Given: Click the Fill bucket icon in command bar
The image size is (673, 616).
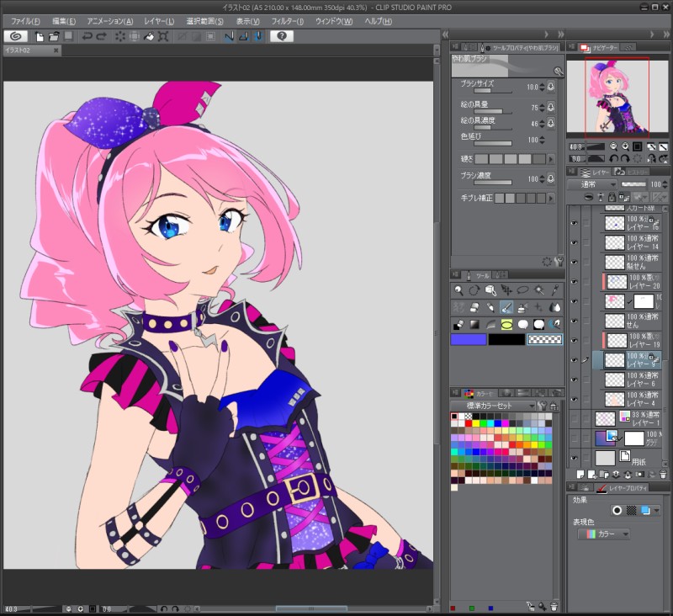Looking at the screenshot, I should (x=149, y=36).
